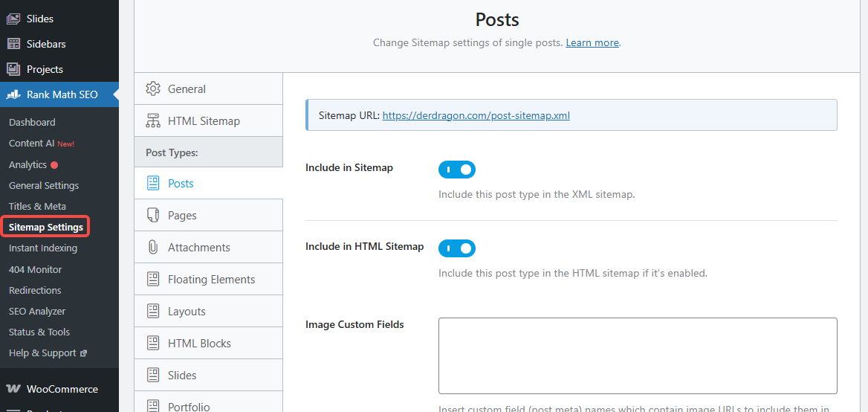Disable the Include in HTML Sitemap switch
The height and width of the screenshot is (412, 868).
pyautogui.click(x=456, y=248)
